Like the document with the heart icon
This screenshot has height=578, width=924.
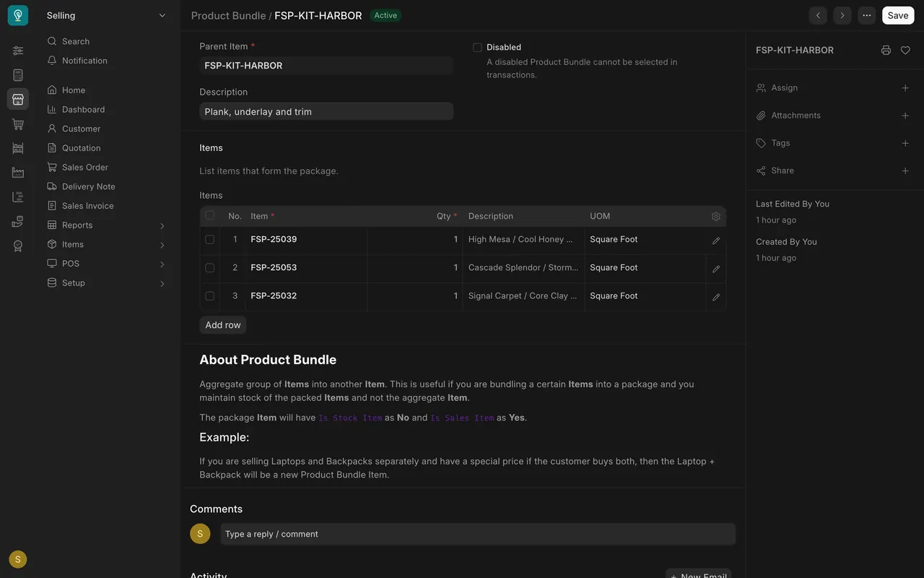[x=905, y=51]
